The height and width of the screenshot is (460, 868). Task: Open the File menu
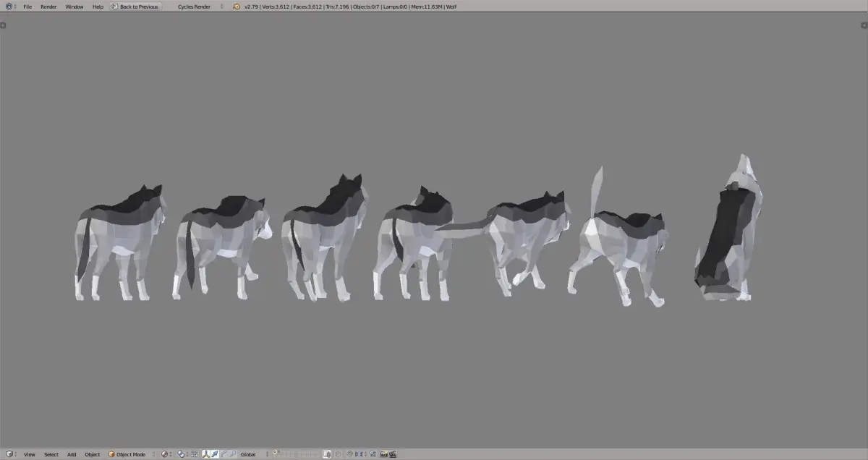tap(27, 7)
